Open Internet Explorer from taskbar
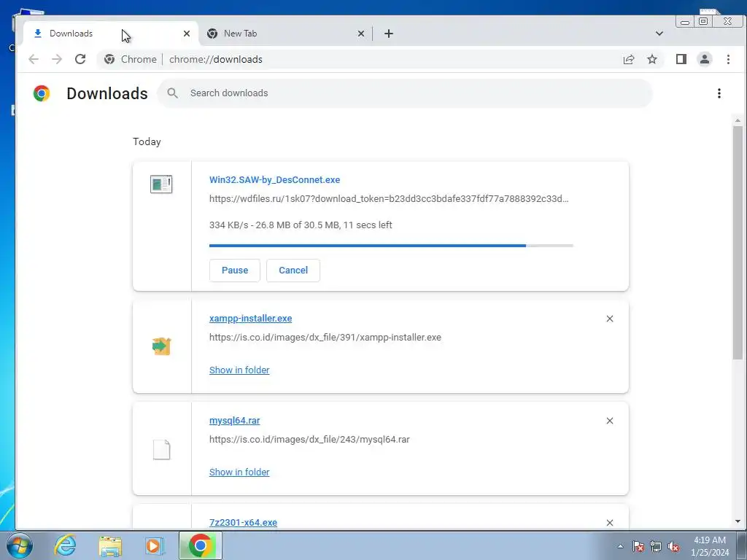747x560 pixels. [x=65, y=545]
